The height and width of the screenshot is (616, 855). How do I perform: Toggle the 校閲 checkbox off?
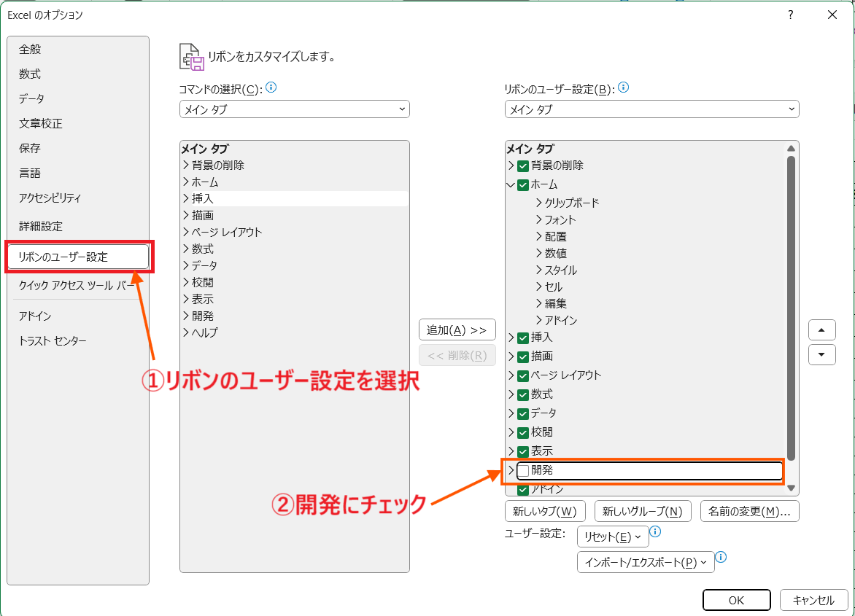(x=523, y=432)
